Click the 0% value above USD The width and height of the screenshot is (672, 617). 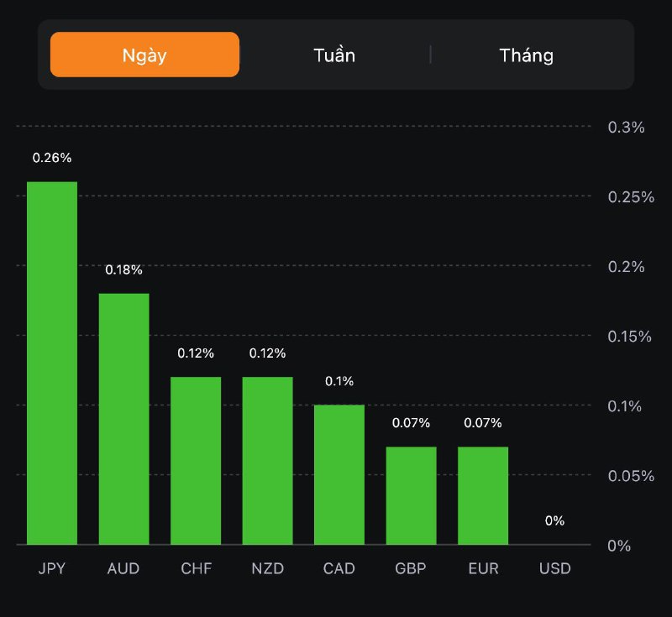click(x=554, y=520)
